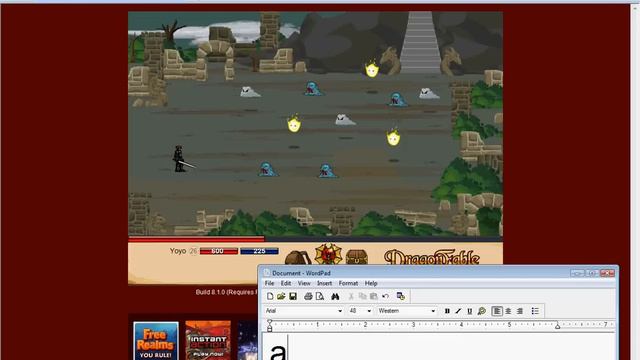
Task: Open a file via WordPad toolbar
Action: tap(281, 296)
